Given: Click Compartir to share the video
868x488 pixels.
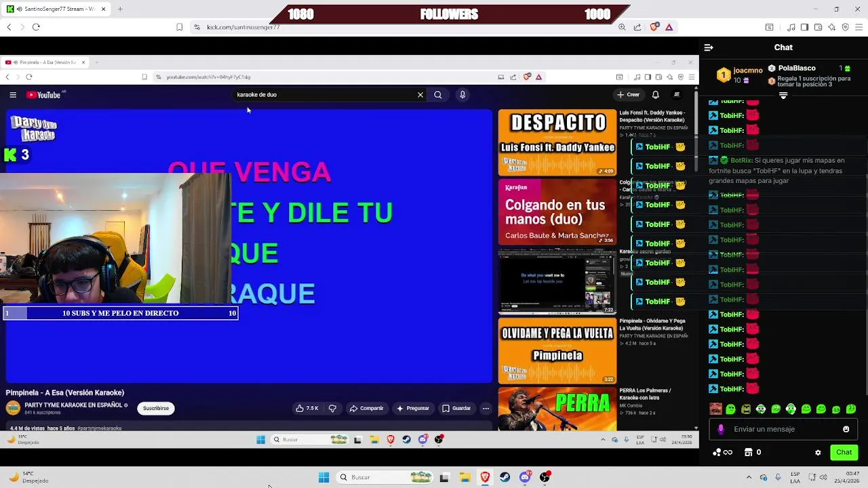Looking at the screenshot, I should pos(366,408).
